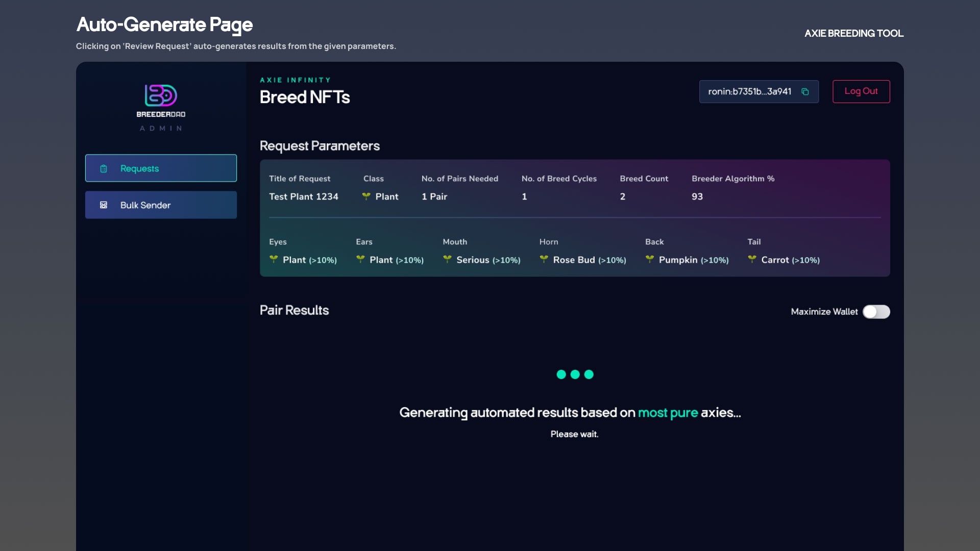The height and width of the screenshot is (551, 980).
Task: Open the Requests menu item
Action: coord(161,168)
